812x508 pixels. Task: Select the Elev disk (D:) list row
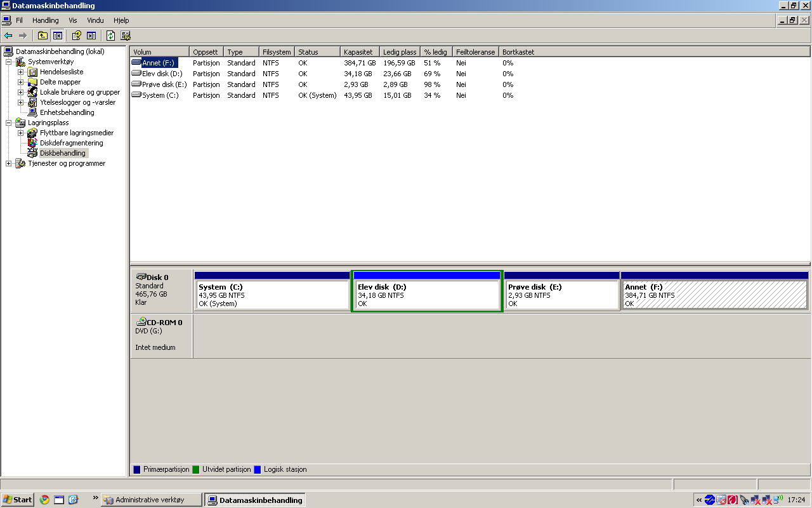(470, 74)
